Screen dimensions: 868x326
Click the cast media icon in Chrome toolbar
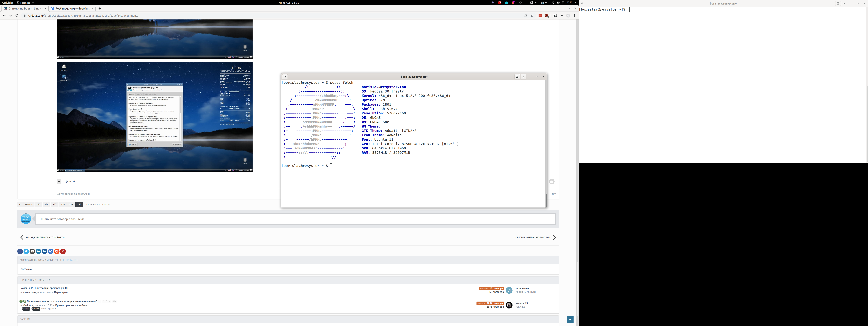(555, 16)
